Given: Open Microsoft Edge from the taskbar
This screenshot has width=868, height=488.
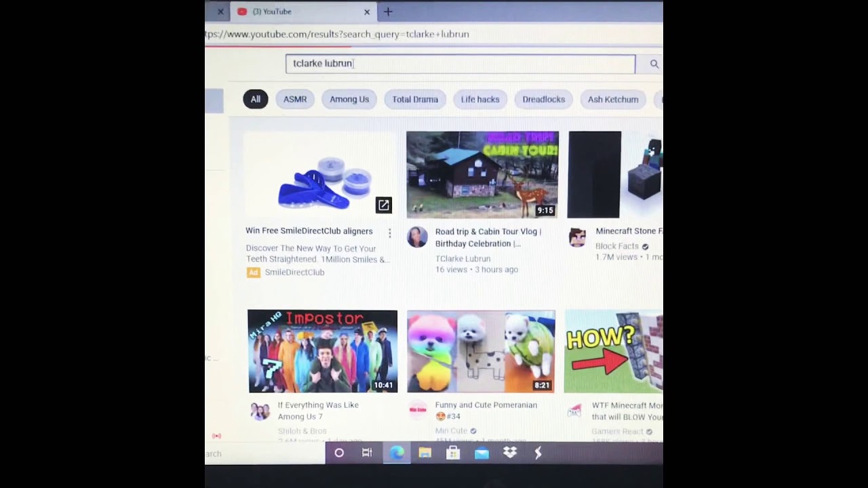Looking at the screenshot, I should (397, 453).
